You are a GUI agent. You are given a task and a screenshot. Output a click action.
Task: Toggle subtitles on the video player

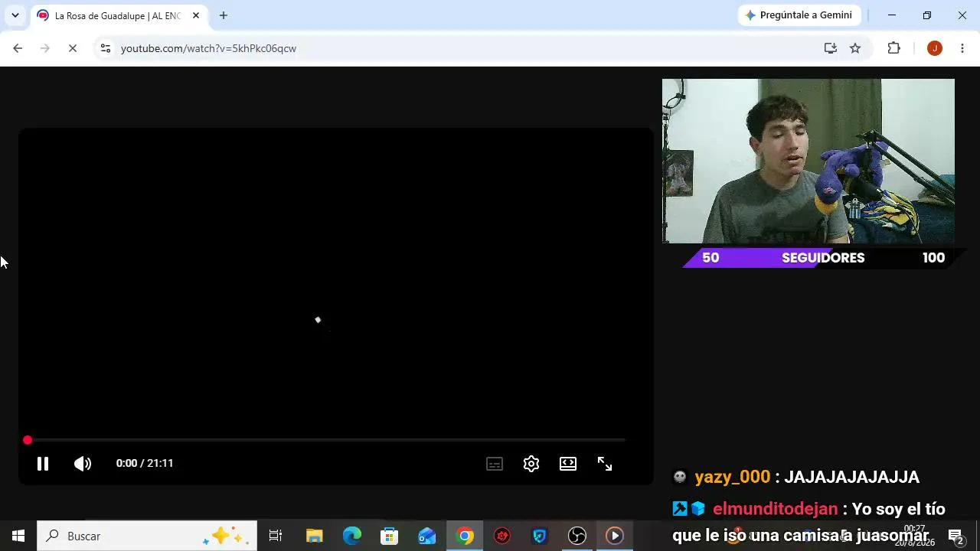495,464
